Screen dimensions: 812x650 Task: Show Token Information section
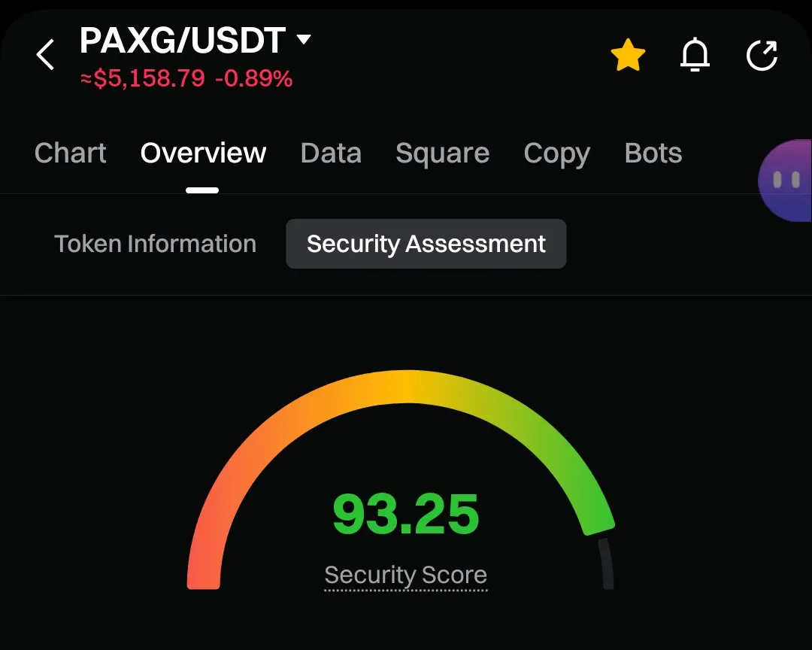156,245
